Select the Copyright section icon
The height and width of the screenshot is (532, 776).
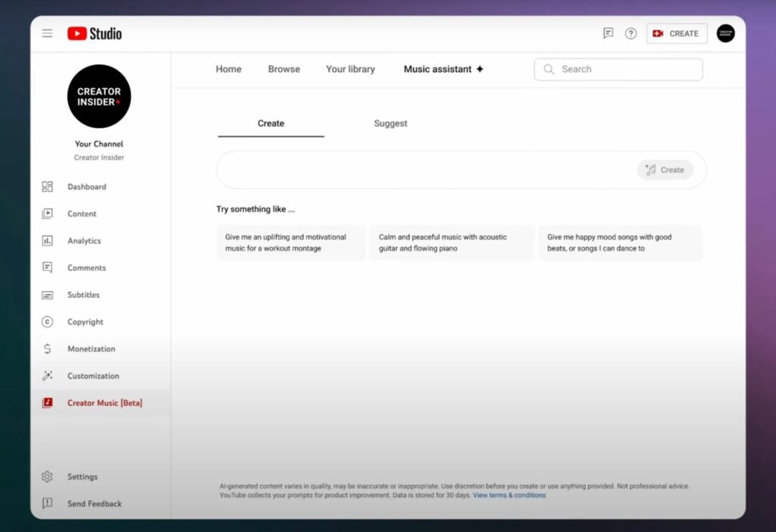click(47, 321)
